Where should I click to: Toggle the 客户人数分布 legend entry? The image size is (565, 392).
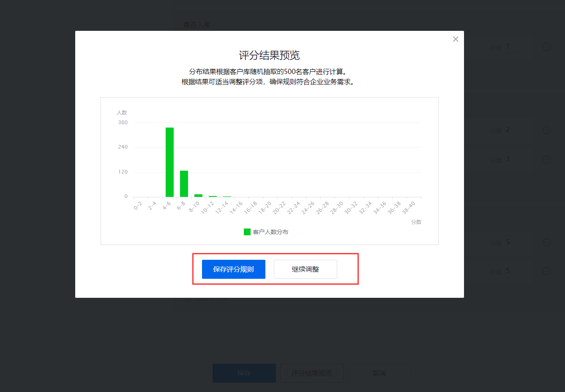click(266, 232)
